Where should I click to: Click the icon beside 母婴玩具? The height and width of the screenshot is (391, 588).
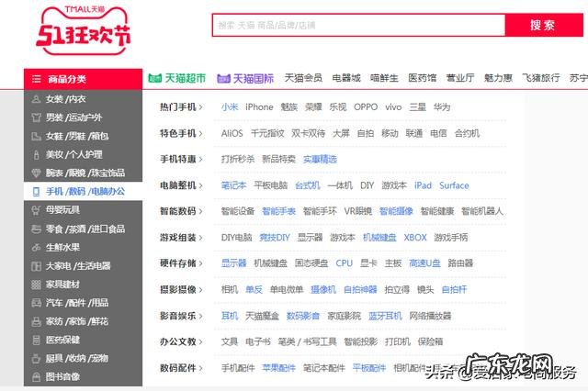point(36,210)
